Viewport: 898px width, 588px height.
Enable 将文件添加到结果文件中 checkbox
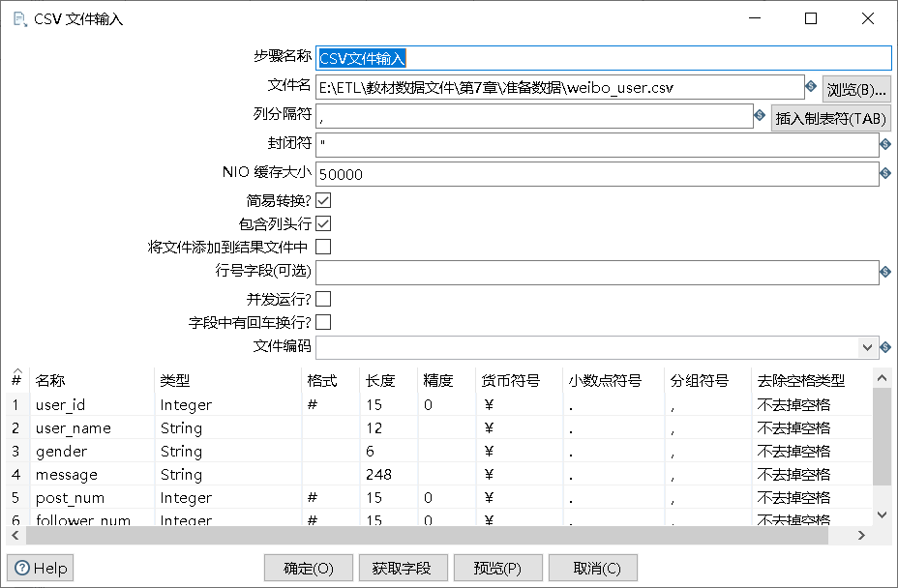(323, 247)
